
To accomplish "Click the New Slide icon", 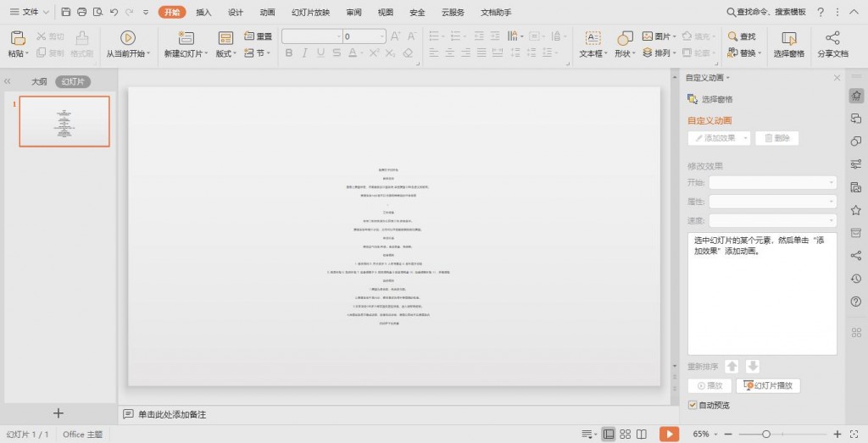I will point(186,37).
